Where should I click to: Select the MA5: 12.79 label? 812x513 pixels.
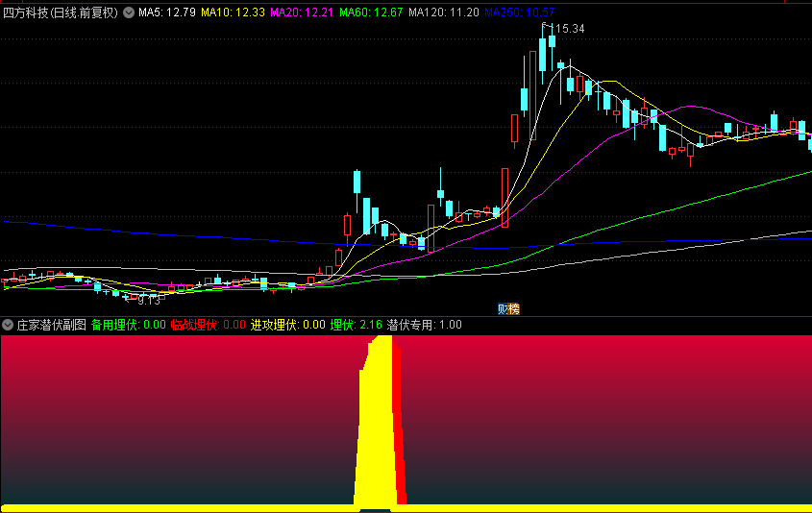[167, 12]
